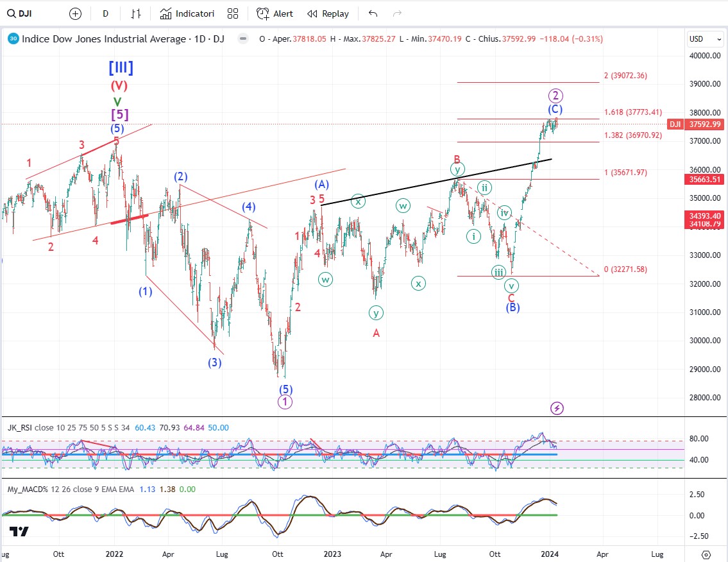
Task: Expand the USD currency dropdown
Action: click(705, 39)
